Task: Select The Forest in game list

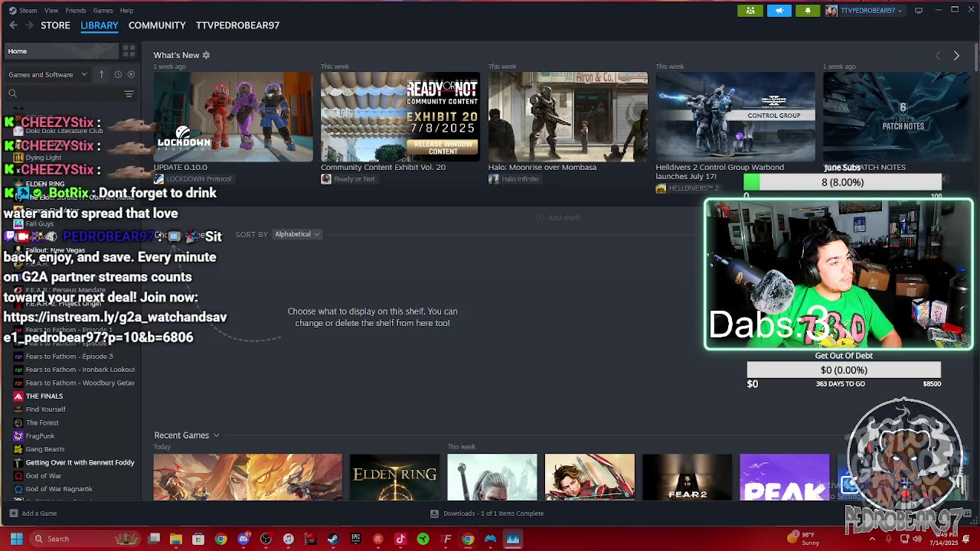Action: 42,422
